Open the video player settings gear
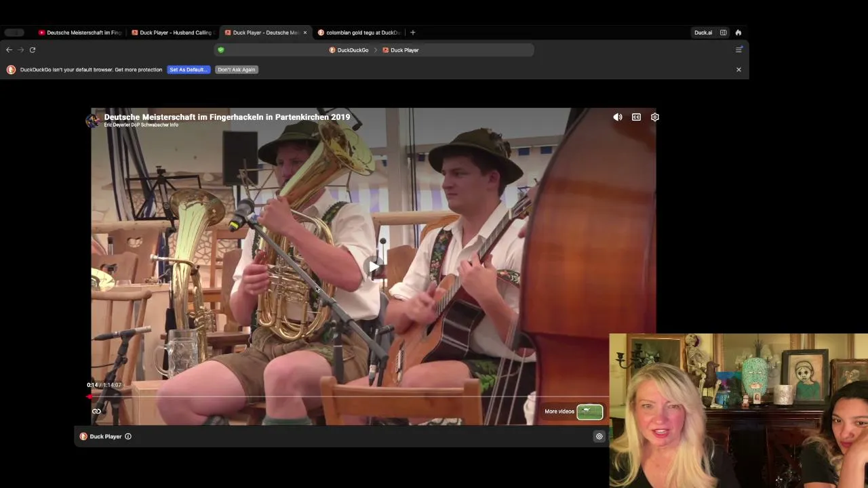 [655, 117]
